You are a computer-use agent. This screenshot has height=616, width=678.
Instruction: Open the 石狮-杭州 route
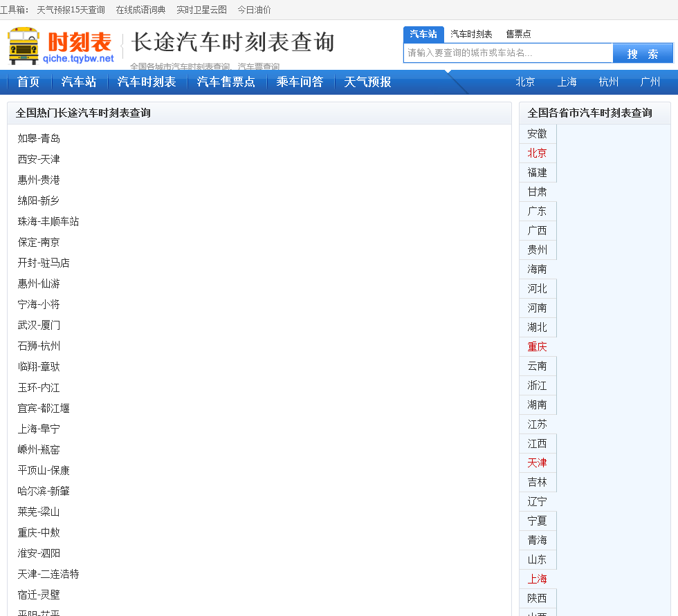[39, 346]
